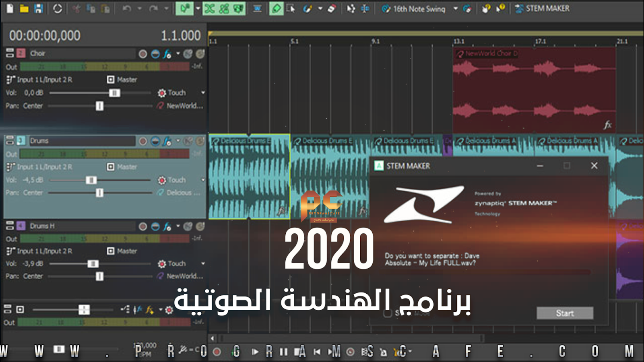The image size is (644, 362).
Task: Open Track FX for the Choir track
Action: point(167,54)
